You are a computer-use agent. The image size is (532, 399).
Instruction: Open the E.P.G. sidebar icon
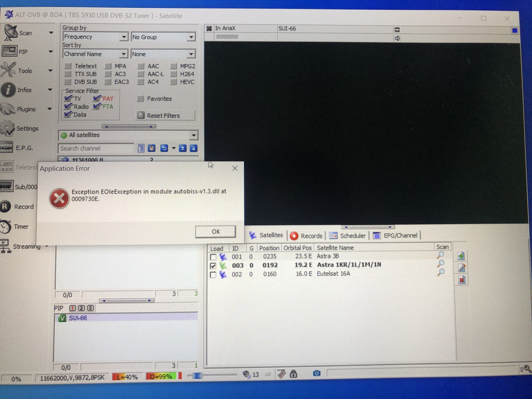[7, 148]
